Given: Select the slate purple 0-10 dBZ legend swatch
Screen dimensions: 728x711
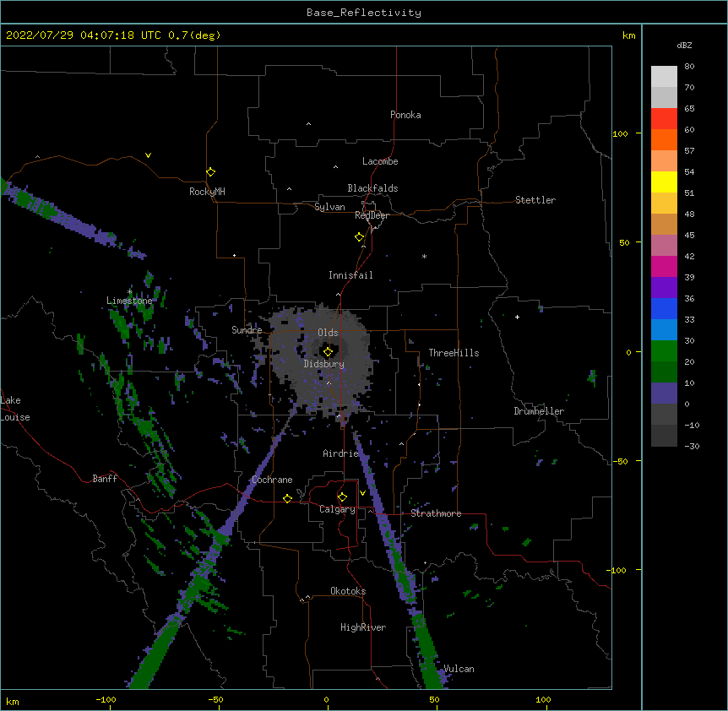Looking at the screenshot, I should pyautogui.click(x=664, y=393).
